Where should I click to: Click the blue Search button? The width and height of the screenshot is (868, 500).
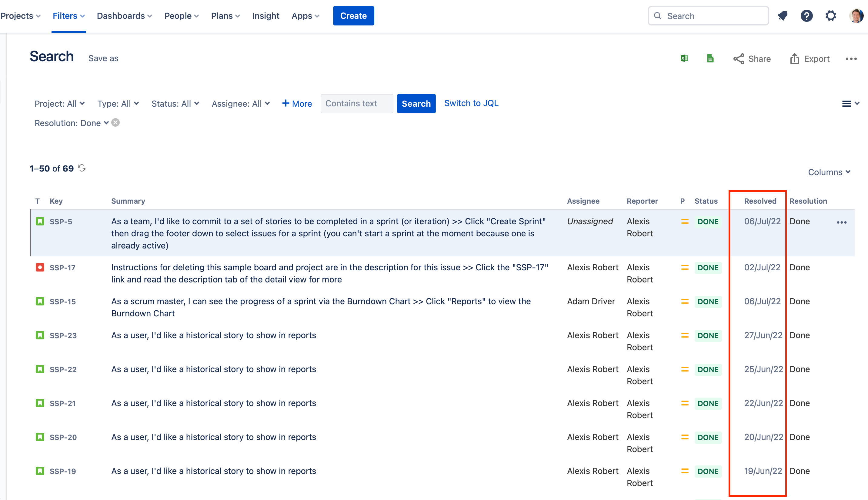pos(416,103)
